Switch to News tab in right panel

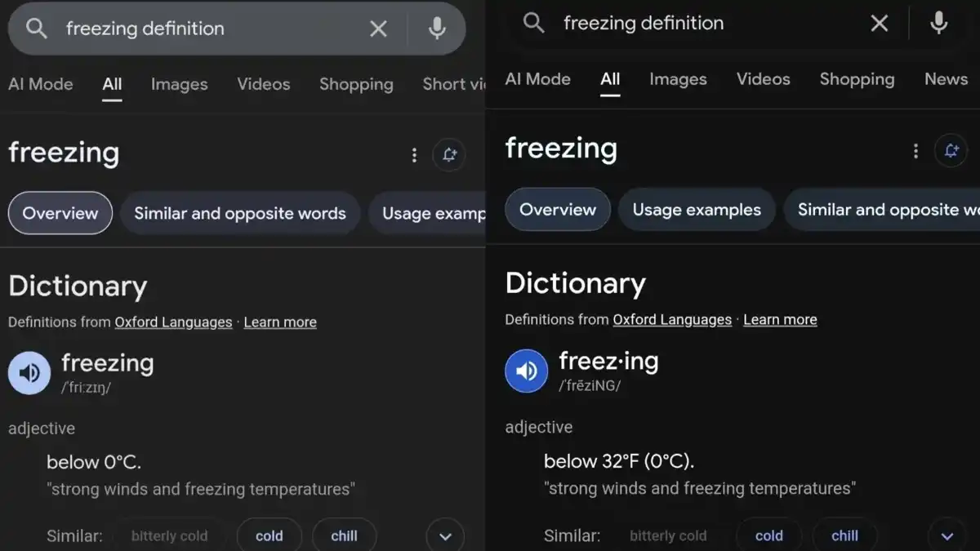(x=946, y=79)
